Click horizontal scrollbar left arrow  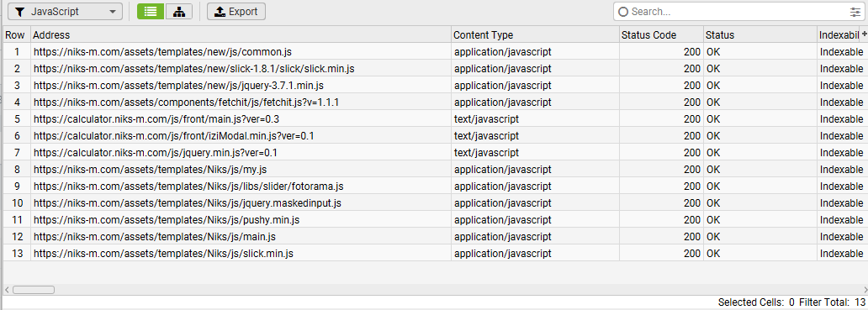tap(7, 290)
